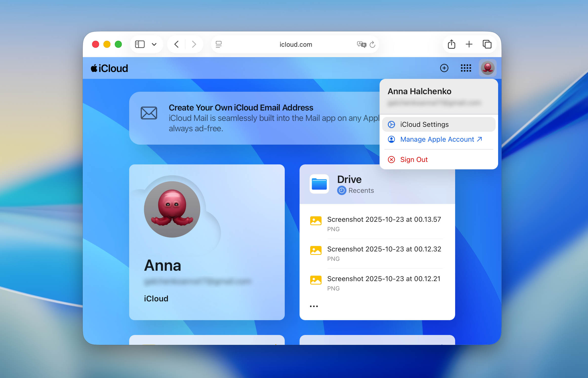Show all tabs with tab overview icon
Screen dimensions: 588x378
tap(487, 44)
